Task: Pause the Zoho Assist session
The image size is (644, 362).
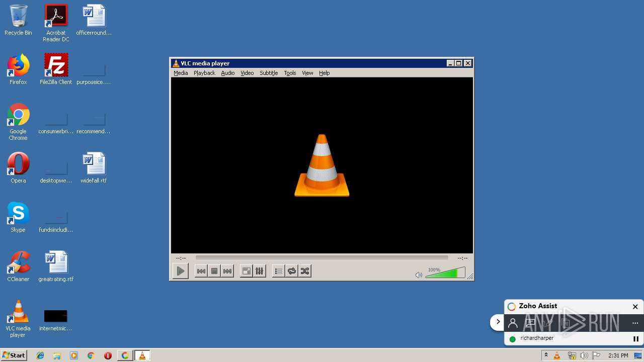Action: click(635, 339)
